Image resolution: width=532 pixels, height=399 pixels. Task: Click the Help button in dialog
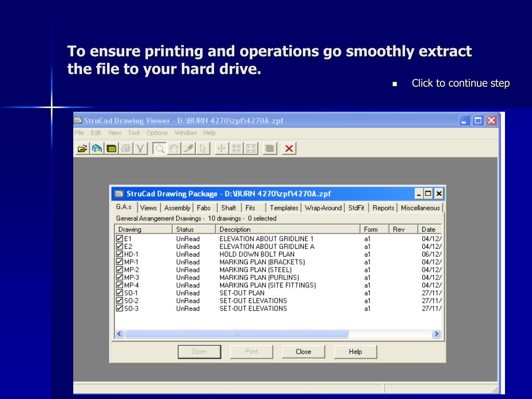coord(355,352)
